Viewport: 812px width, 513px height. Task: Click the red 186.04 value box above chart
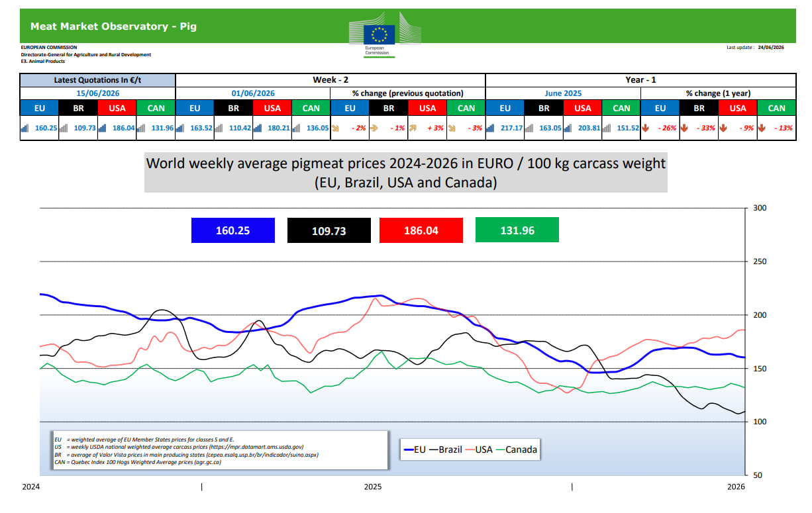point(421,230)
